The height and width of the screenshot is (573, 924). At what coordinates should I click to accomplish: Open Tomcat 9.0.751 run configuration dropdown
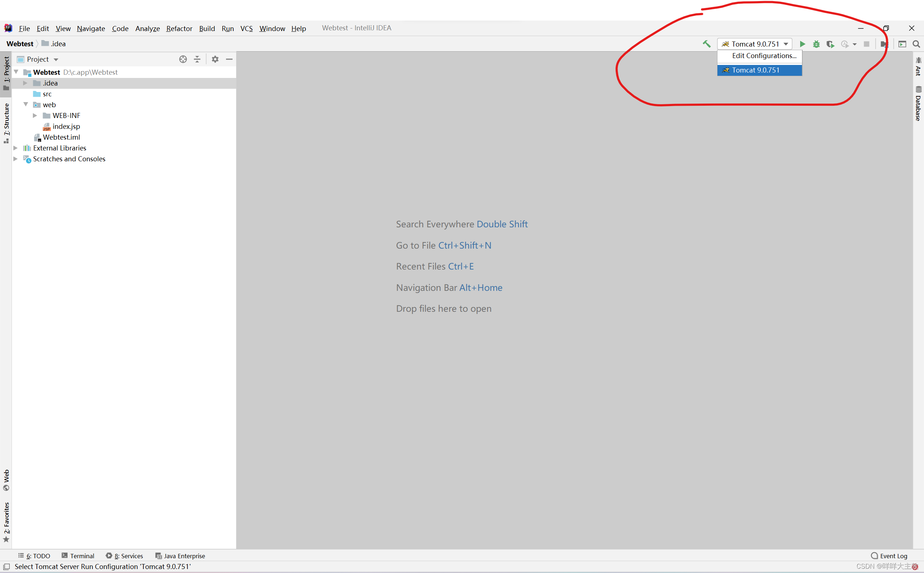(755, 44)
